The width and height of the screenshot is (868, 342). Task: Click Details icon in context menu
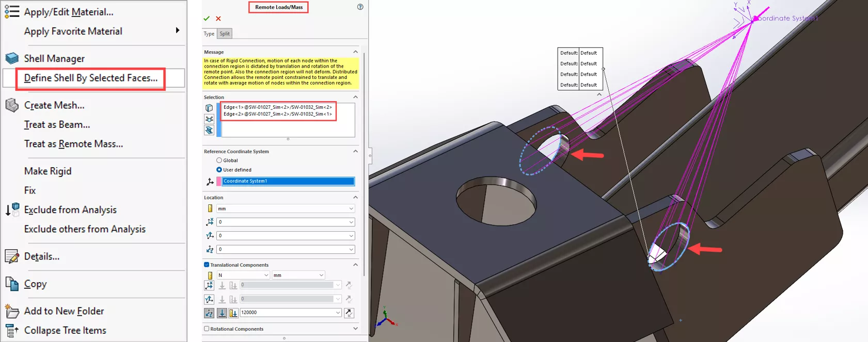12,256
